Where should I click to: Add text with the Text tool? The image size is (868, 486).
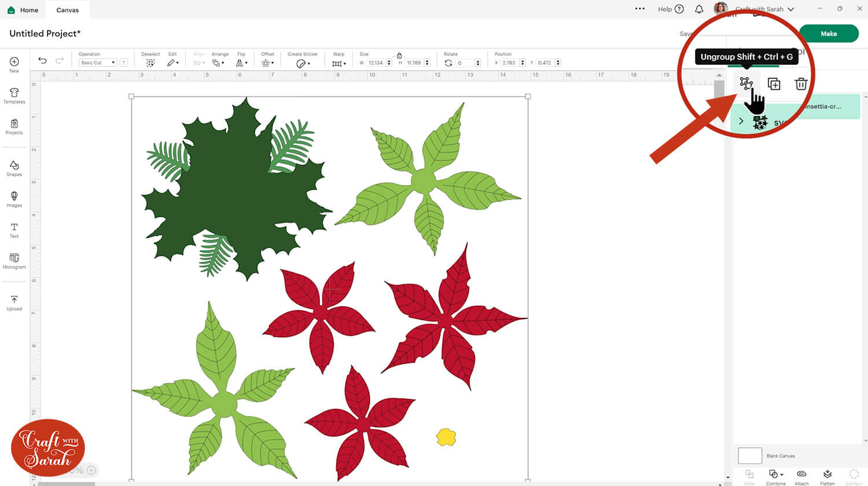point(14,230)
